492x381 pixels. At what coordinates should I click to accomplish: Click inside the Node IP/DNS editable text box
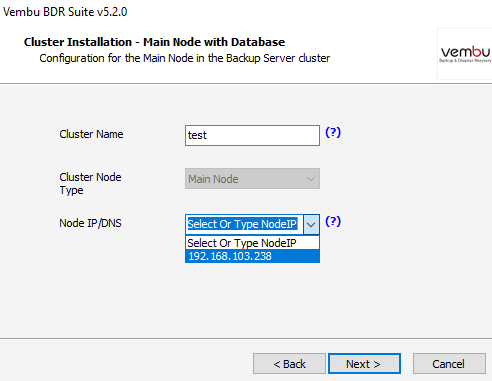[x=244, y=224]
